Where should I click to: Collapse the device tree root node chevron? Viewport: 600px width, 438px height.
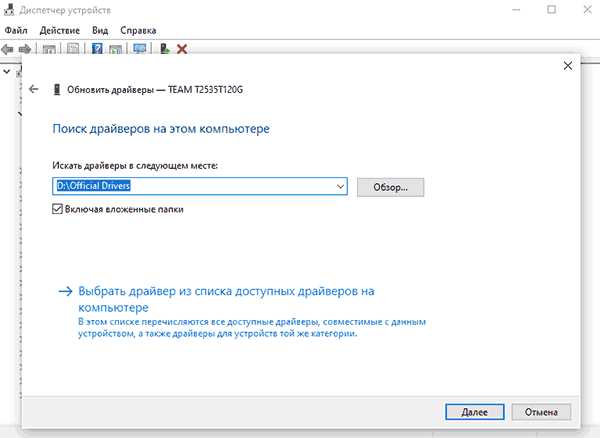pyautogui.click(x=7, y=72)
